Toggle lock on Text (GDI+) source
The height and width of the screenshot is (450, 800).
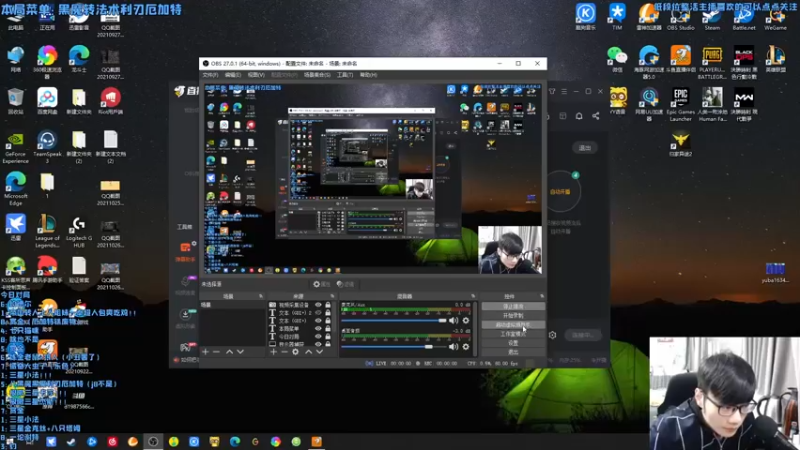tap(328, 320)
